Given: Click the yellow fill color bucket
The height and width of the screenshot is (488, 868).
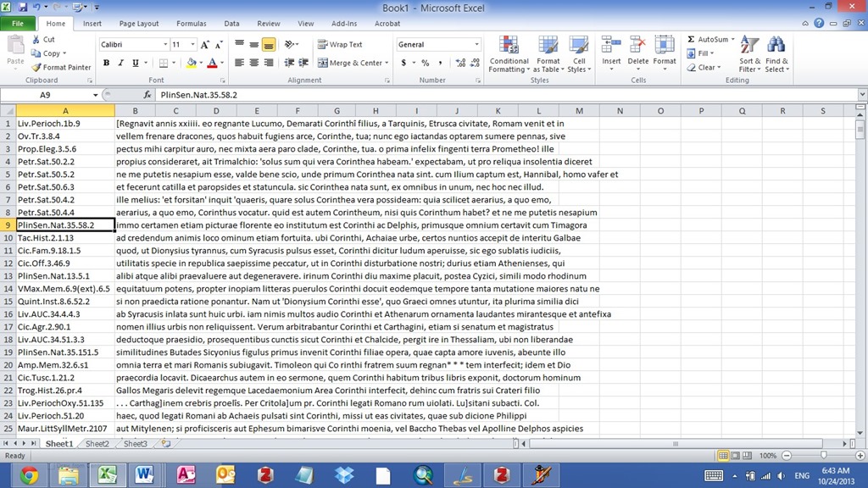Looking at the screenshot, I should click(192, 63).
